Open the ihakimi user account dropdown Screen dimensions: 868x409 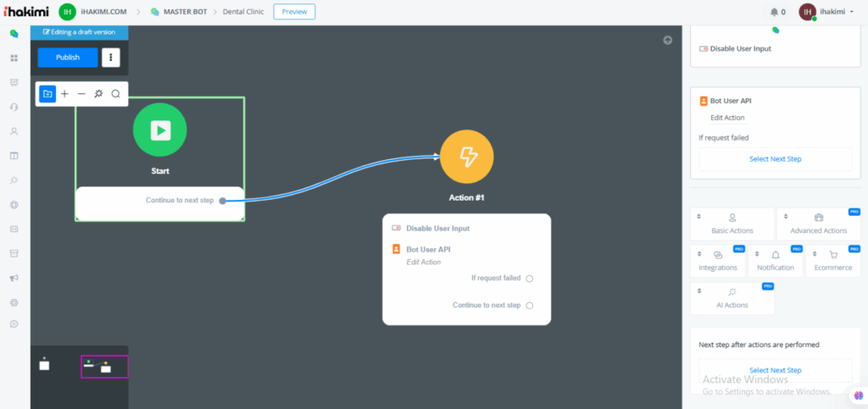point(827,12)
